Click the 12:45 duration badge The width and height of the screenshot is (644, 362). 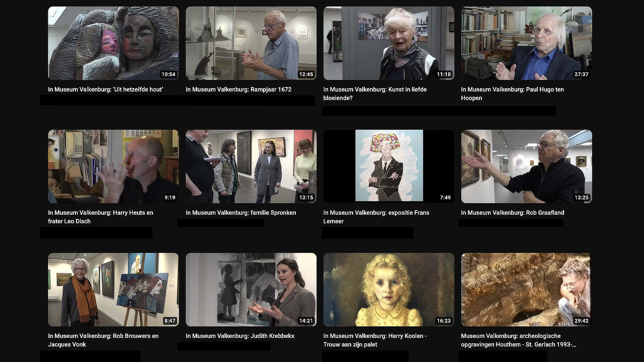[306, 74]
